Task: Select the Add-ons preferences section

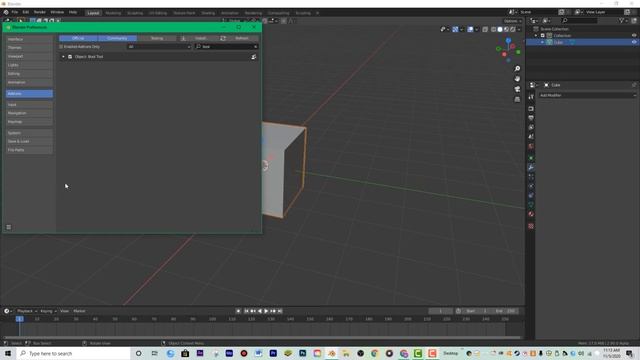Action: (29, 93)
